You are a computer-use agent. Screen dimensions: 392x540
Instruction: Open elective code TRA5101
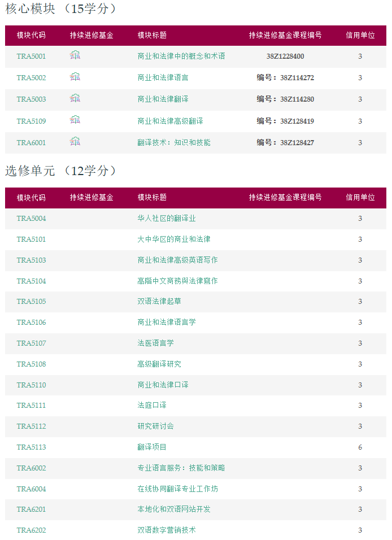click(31, 239)
